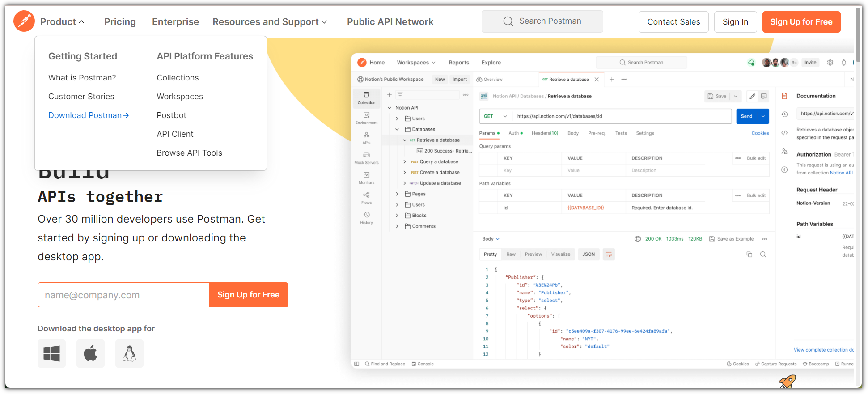Viewport: 868px width, 394px height.
Task: Click Send request button
Action: tap(747, 116)
